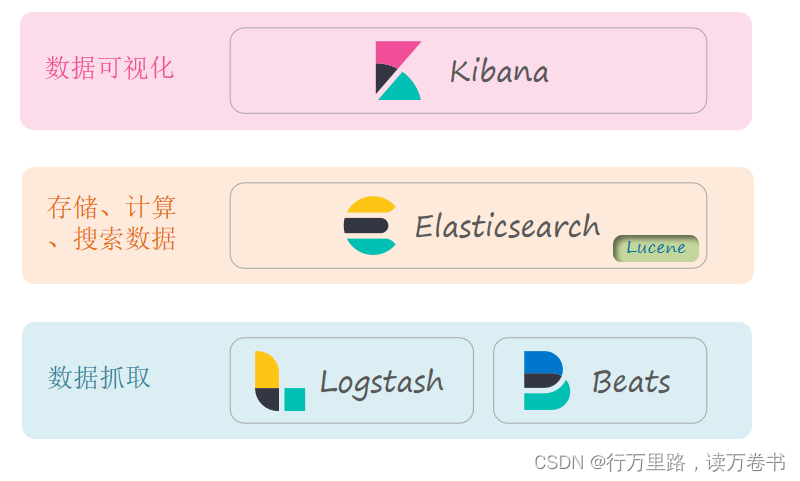The height and width of the screenshot is (481, 800).
Task: Click the Logstash text label
Action: [381, 381]
